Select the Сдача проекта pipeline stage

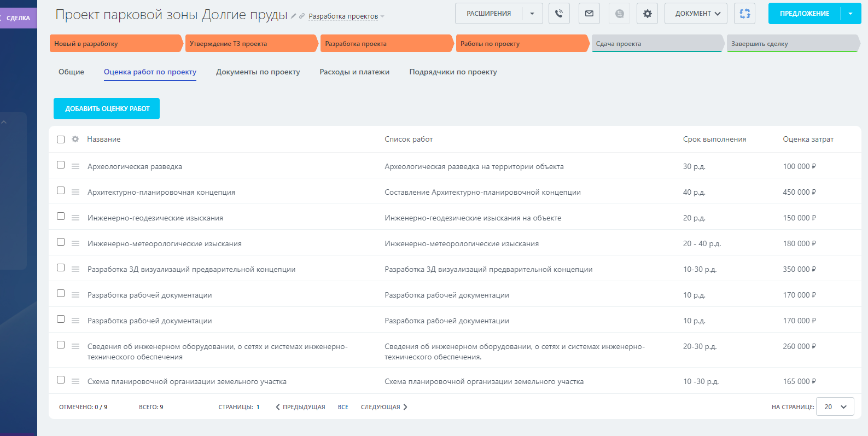pos(656,44)
